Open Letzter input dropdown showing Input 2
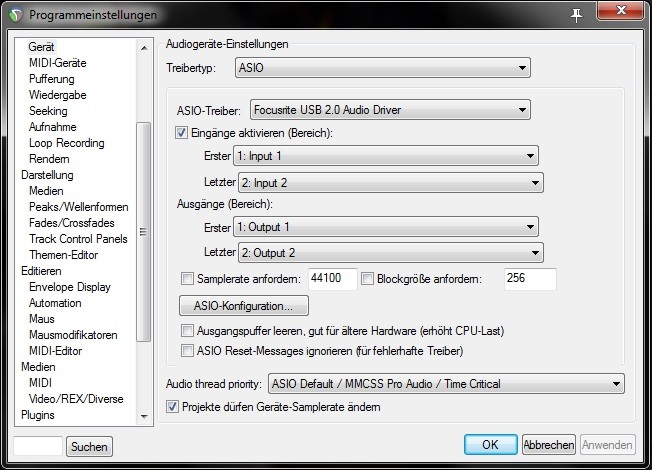652x470 pixels. click(390, 183)
